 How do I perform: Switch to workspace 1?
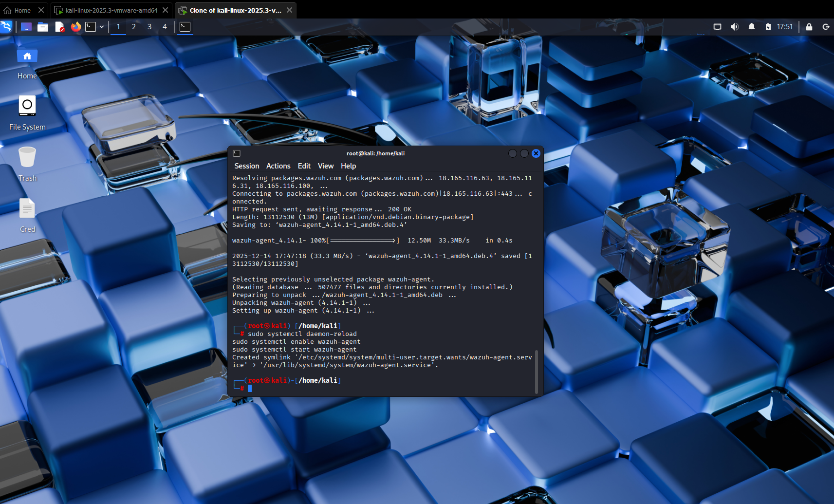(118, 27)
